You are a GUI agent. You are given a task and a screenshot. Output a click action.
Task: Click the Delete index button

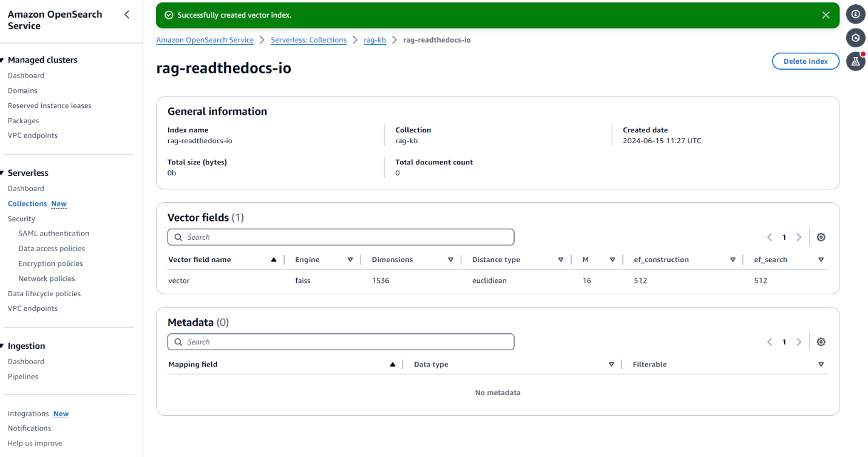point(805,61)
